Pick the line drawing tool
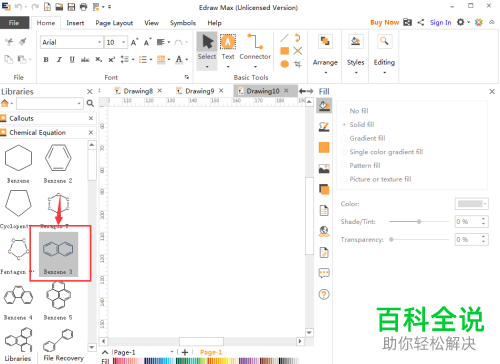Screen dimensions: 500x364 click(284, 38)
